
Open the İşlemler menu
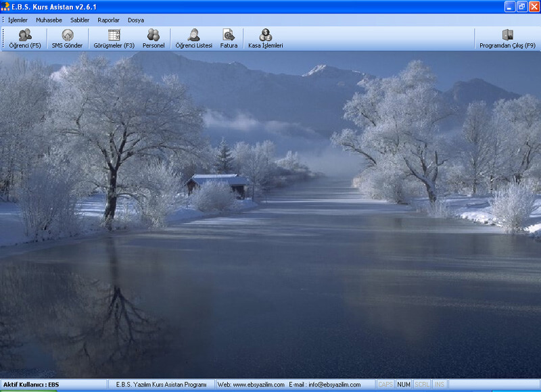click(x=18, y=20)
